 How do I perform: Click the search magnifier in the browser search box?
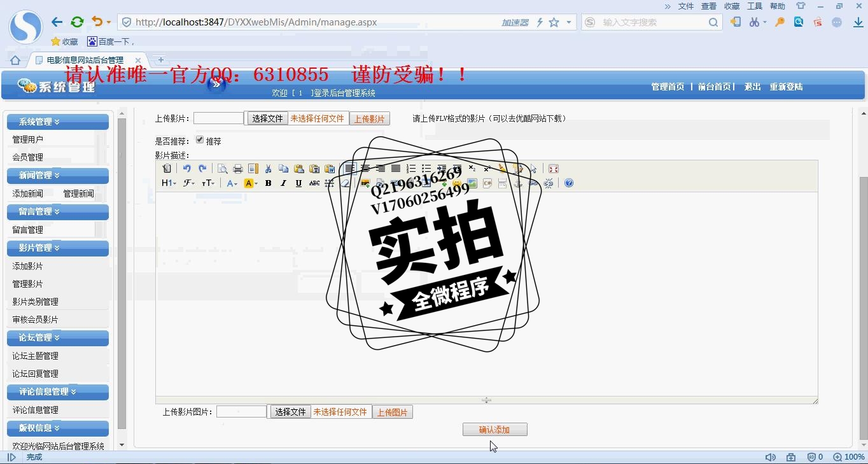click(x=713, y=22)
